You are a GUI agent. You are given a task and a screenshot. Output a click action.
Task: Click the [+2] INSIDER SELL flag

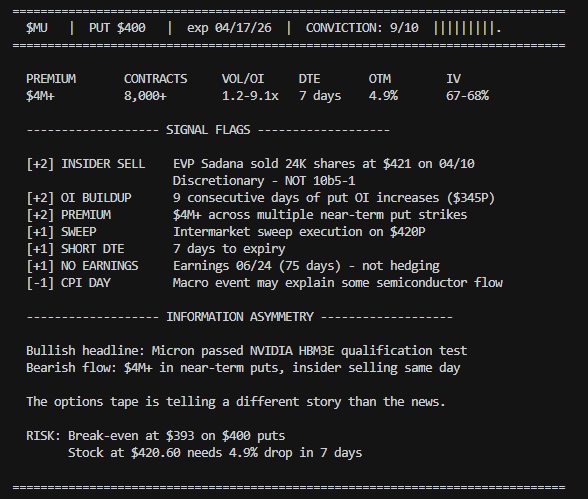coord(86,164)
